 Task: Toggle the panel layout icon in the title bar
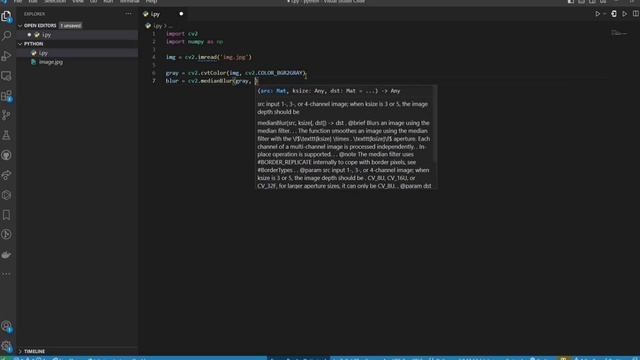pyautogui.click(x=582, y=2)
